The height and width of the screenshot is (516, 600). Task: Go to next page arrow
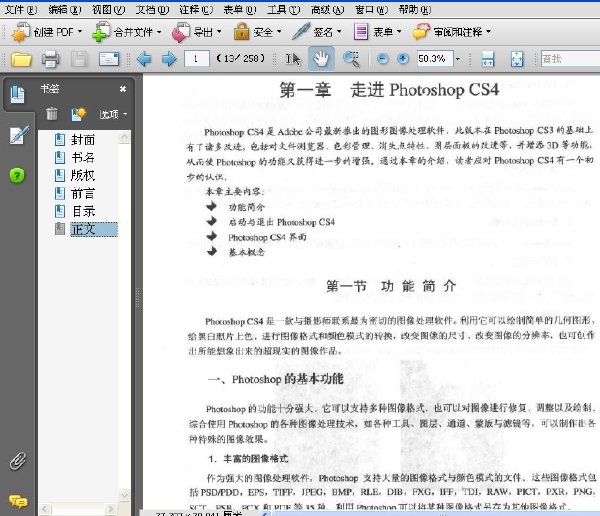tap(169, 59)
